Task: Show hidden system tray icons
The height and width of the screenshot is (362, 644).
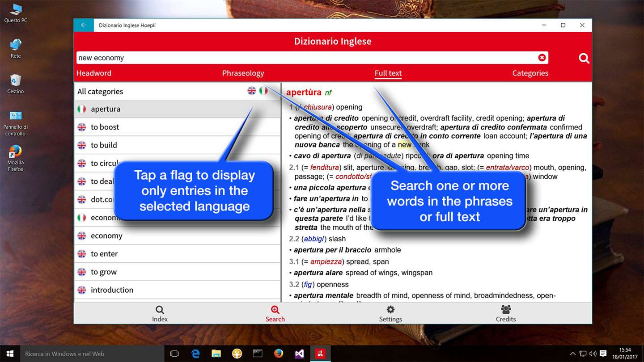Action: 573,354
